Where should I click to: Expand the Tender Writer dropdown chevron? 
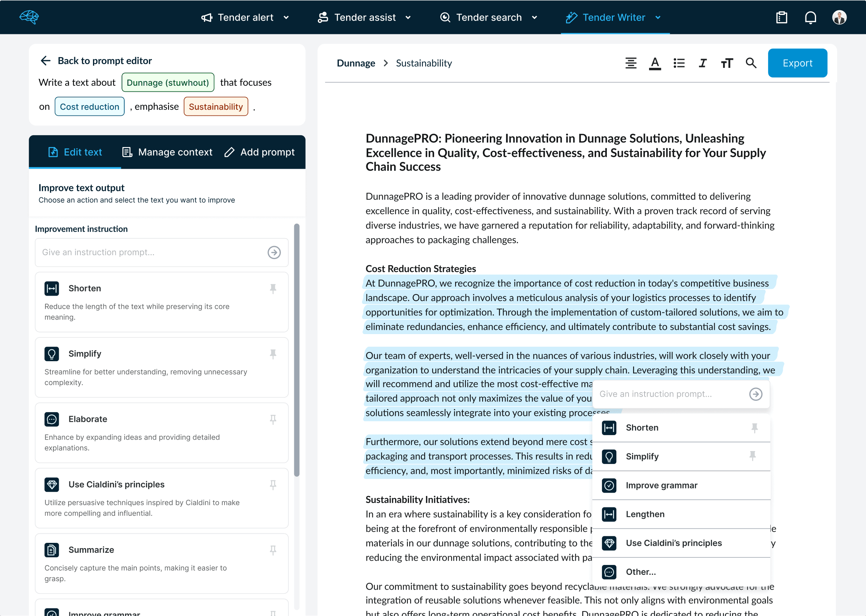[x=658, y=18]
